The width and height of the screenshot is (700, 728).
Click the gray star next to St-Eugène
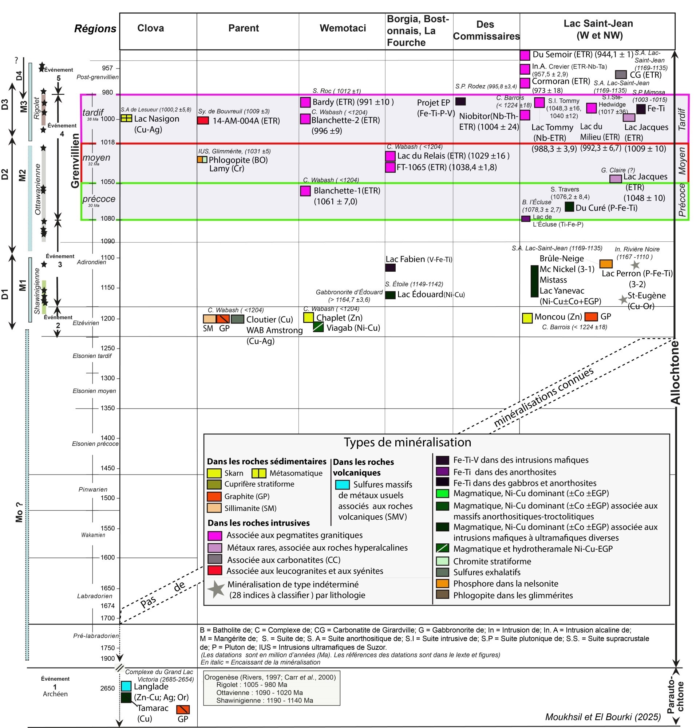point(623,299)
